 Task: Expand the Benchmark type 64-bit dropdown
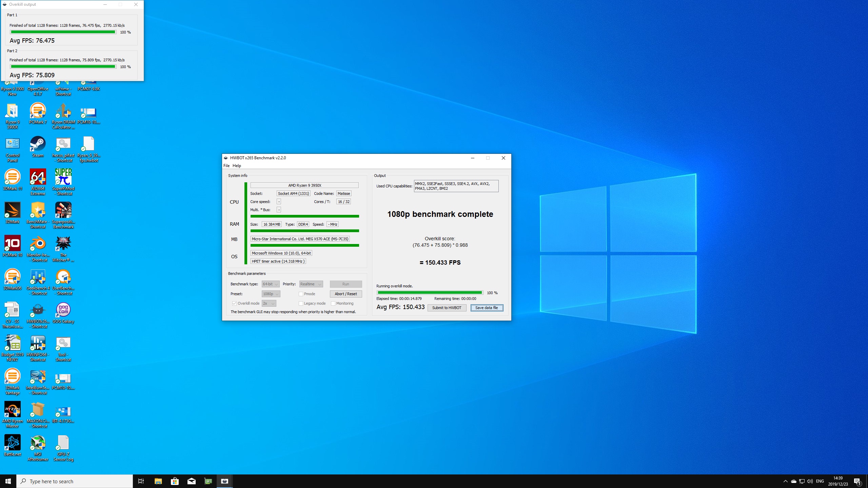[x=271, y=284]
